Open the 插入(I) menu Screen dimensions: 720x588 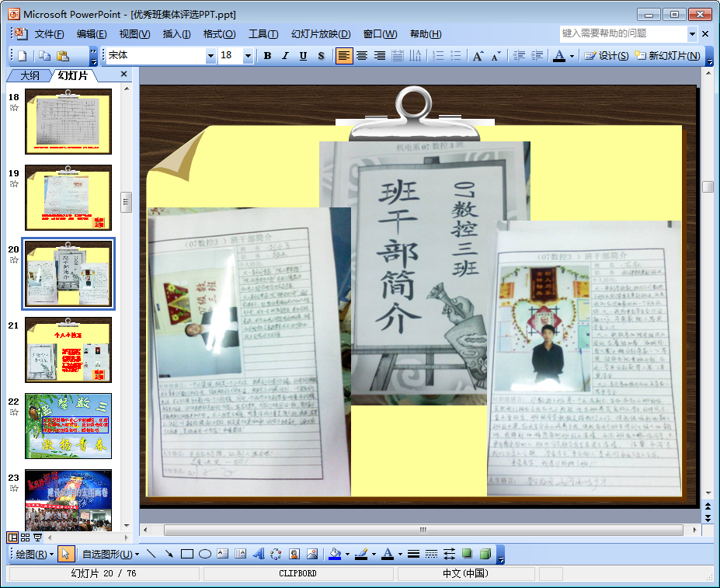point(176,34)
